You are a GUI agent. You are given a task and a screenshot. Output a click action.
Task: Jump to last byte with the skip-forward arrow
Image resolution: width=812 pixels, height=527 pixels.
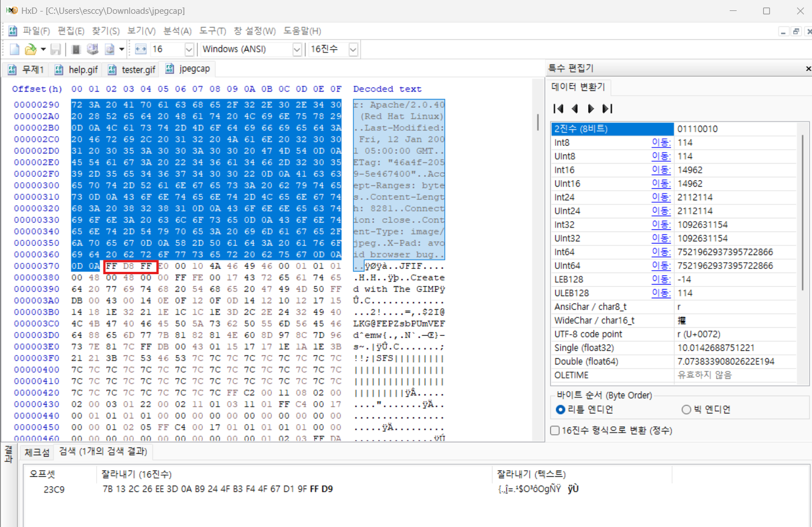click(x=607, y=108)
